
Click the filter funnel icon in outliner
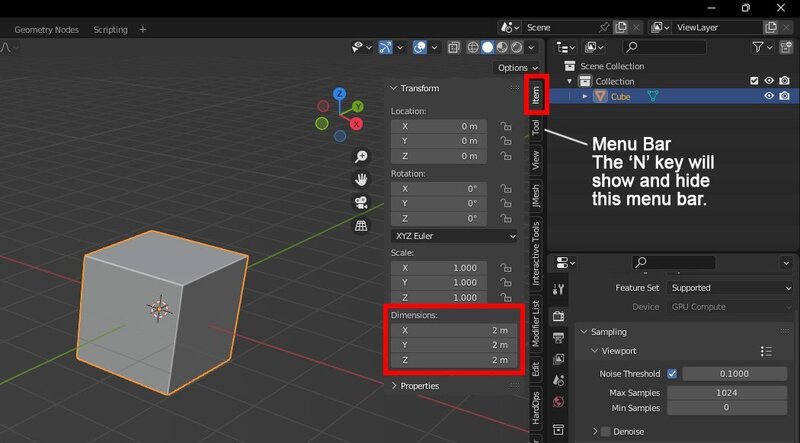point(758,47)
